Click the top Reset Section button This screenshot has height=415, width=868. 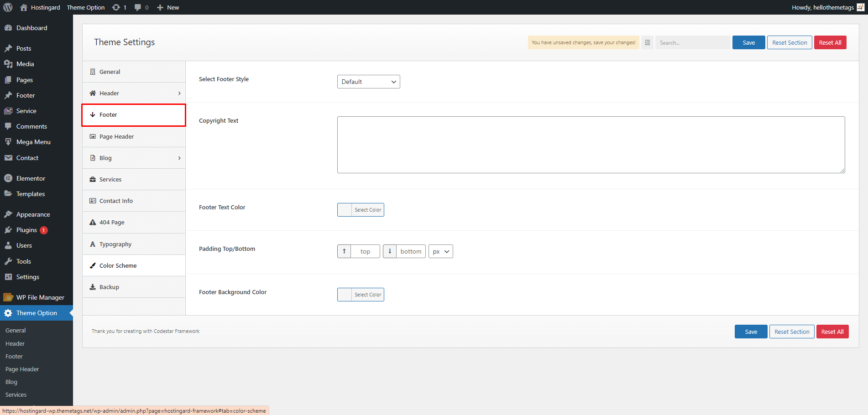pyautogui.click(x=790, y=42)
